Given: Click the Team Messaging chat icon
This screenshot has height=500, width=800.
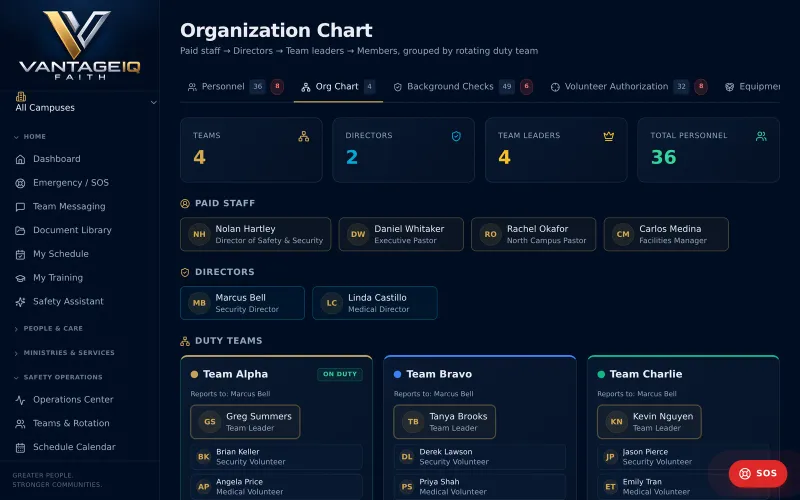Looking at the screenshot, I should coord(20,207).
